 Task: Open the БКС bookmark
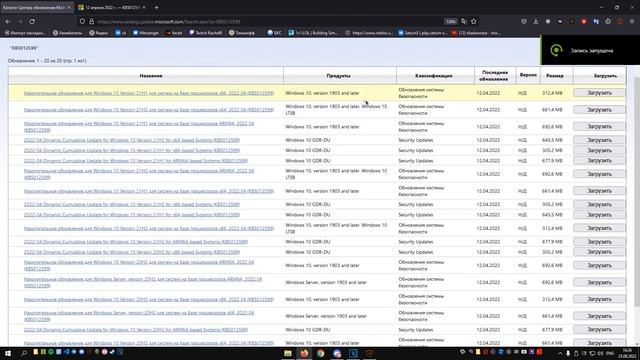[x=274, y=33]
